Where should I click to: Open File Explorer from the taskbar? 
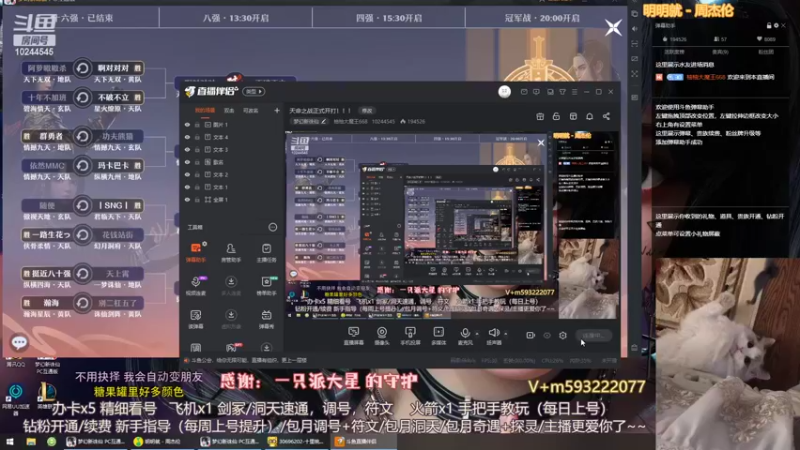(x=31, y=441)
